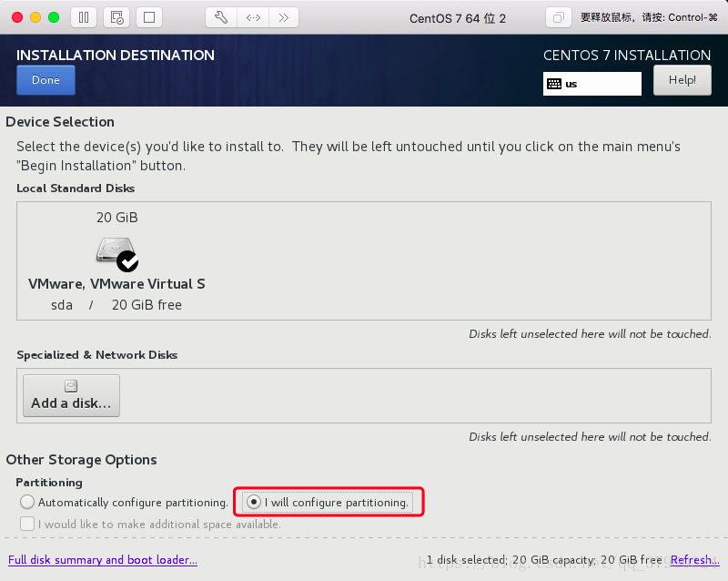Click the '1 disk selected' status text
728x581 pixels.
pyautogui.click(x=466, y=560)
